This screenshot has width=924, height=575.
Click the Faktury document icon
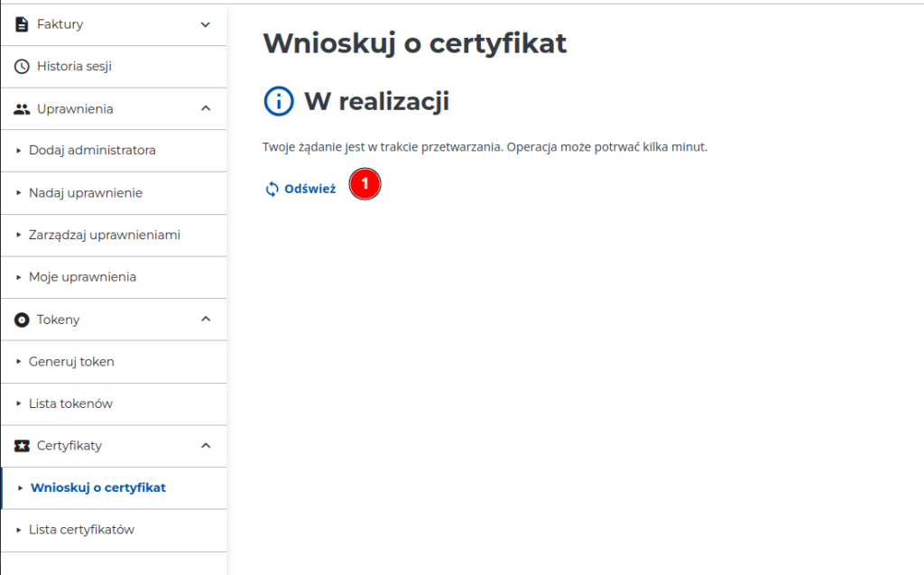(23, 24)
